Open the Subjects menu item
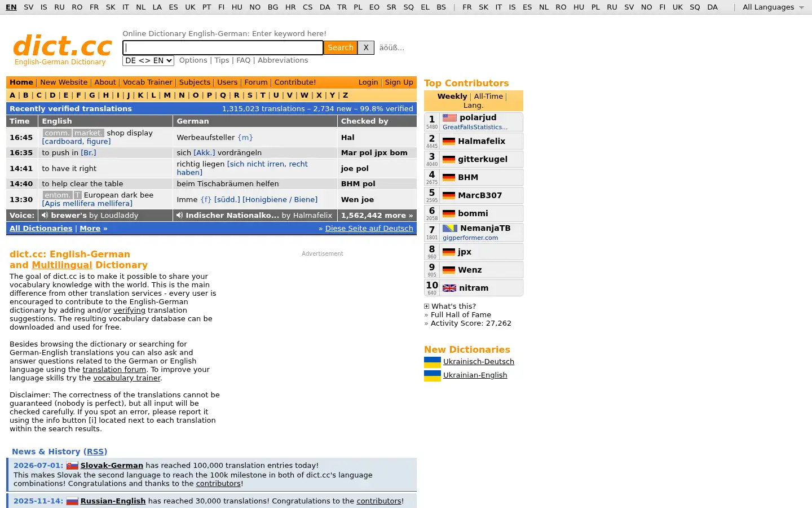Image resolution: width=812 pixels, height=508 pixels. click(195, 82)
